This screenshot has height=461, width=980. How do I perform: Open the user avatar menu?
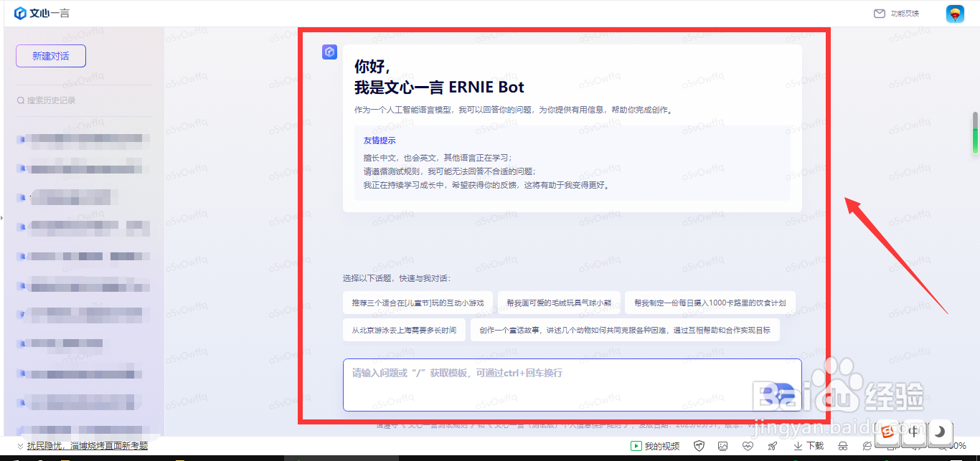[955, 14]
